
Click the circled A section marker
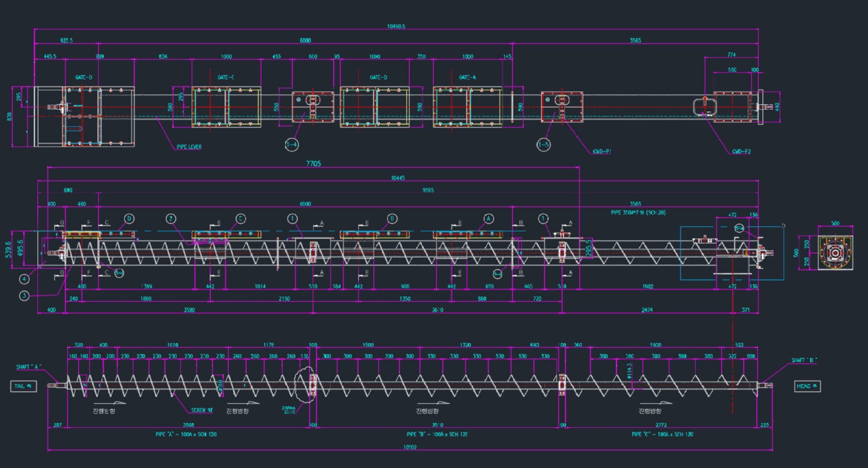tap(488, 219)
